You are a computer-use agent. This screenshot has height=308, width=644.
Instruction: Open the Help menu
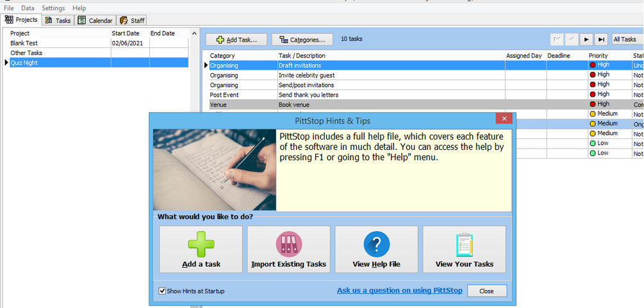click(79, 8)
